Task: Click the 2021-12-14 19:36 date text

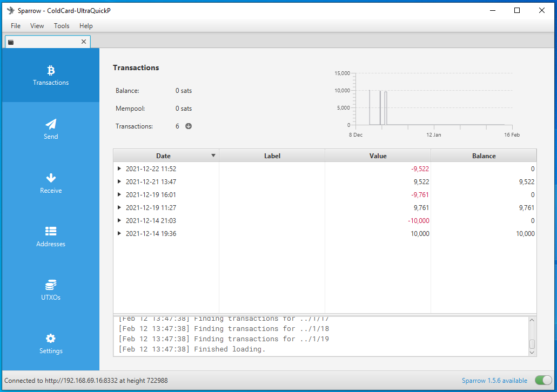Action: pyautogui.click(x=151, y=234)
